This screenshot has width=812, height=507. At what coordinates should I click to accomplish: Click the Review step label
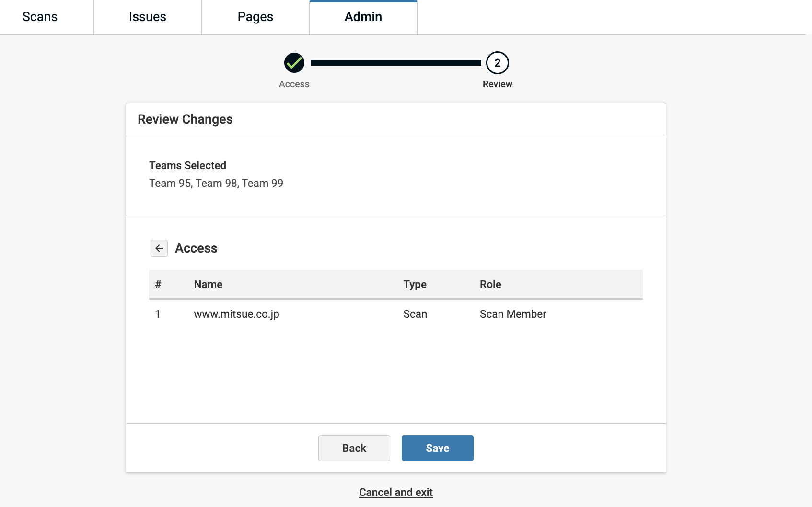(x=497, y=84)
